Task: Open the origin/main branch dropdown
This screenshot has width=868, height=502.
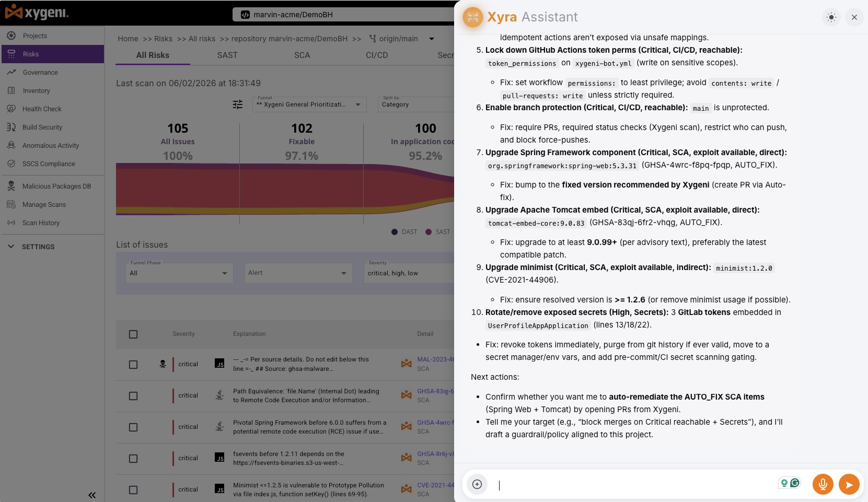Action: point(432,39)
